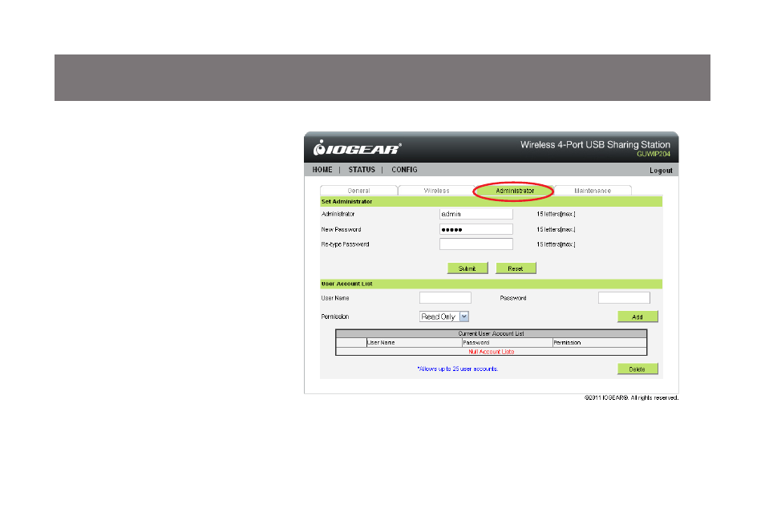Focus the Administrator name field
Screen dimensions: 765x532
[476, 214]
